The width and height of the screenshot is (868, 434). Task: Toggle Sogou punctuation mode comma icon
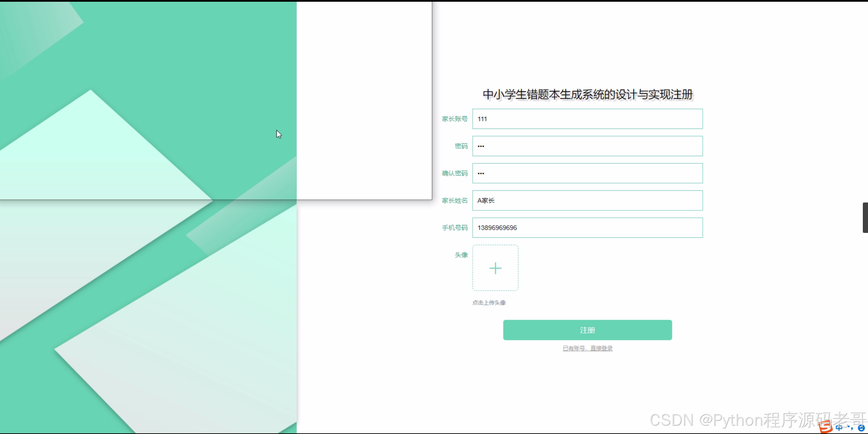point(850,428)
